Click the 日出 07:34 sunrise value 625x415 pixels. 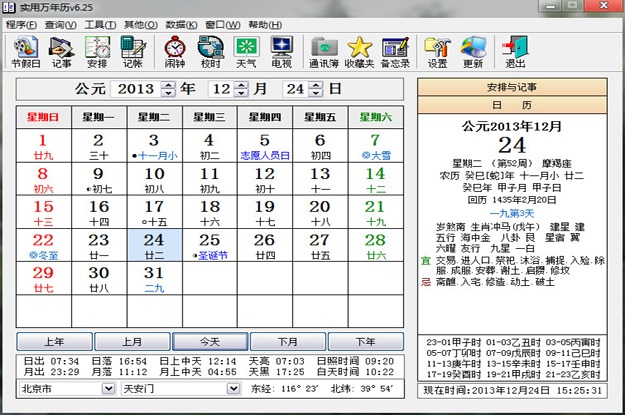(52, 361)
